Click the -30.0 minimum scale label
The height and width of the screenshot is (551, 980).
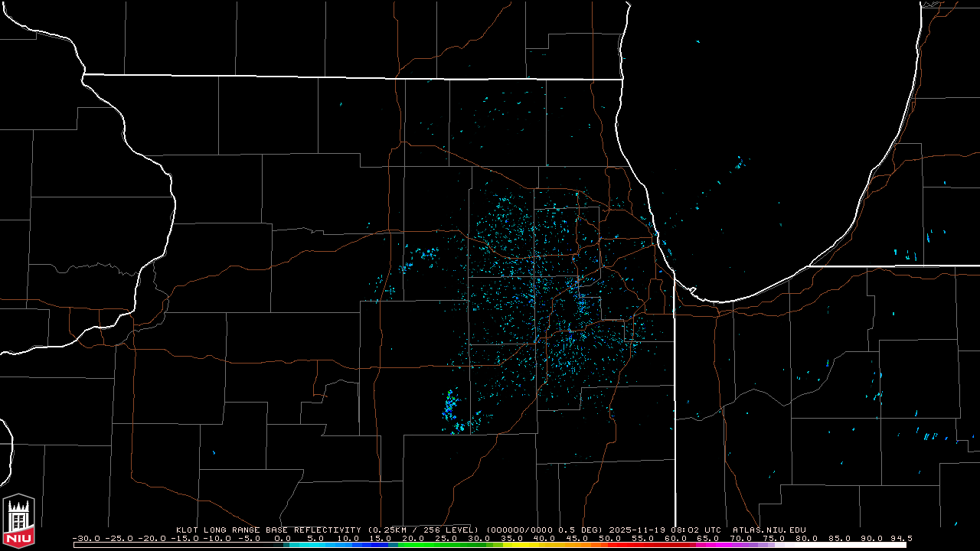click(x=87, y=538)
